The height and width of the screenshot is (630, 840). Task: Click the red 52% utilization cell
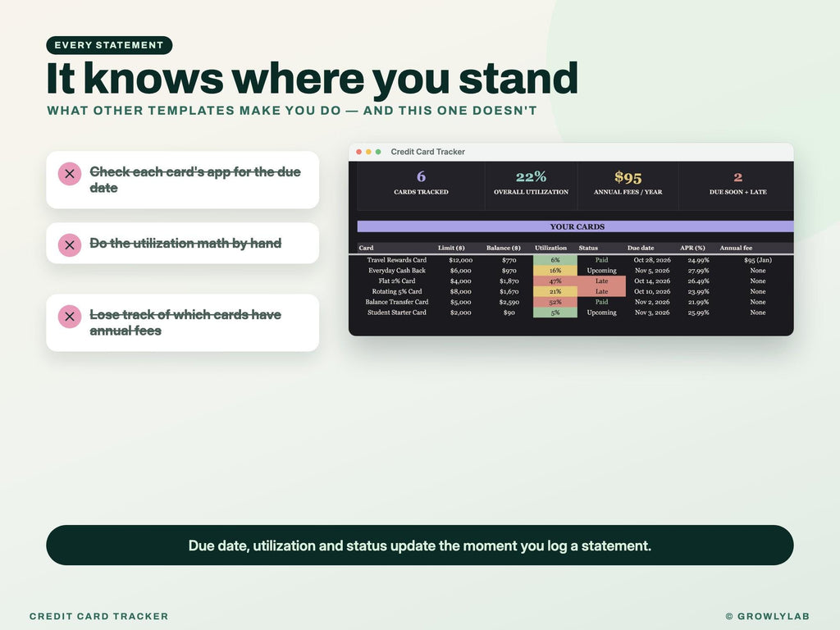pos(555,302)
